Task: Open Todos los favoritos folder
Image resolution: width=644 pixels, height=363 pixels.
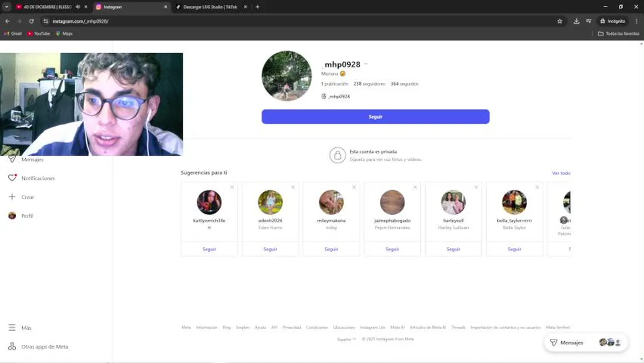Action: click(618, 34)
